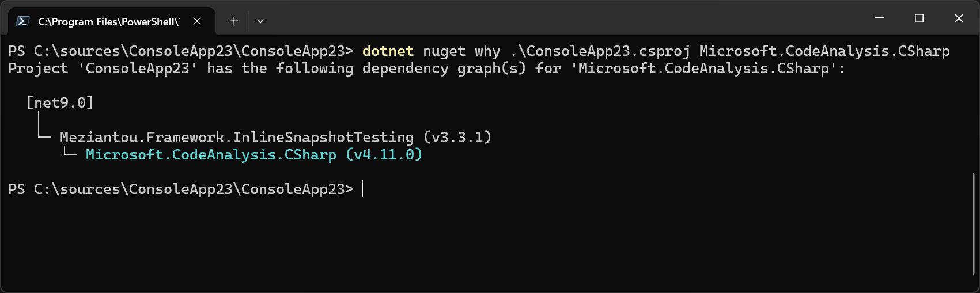Click the cursor at the bottom prompt
Screen dimensions: 980x293
(x=363, y=189)
